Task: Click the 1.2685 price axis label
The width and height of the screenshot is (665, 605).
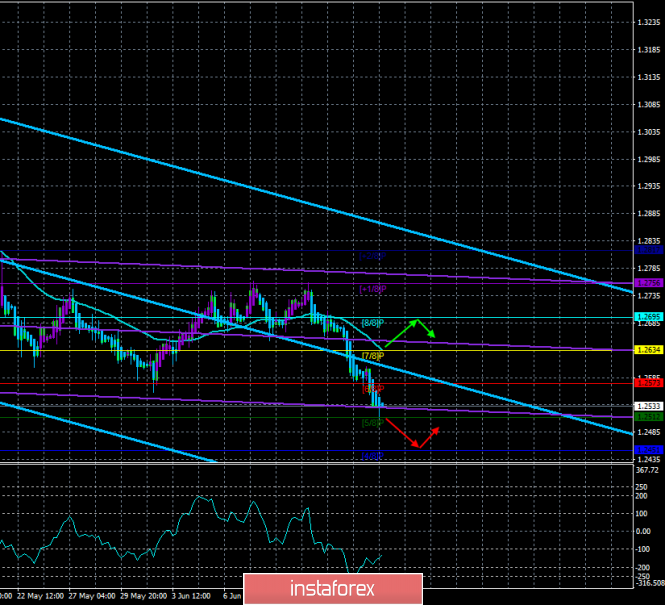Action: [x=649, y=323]
